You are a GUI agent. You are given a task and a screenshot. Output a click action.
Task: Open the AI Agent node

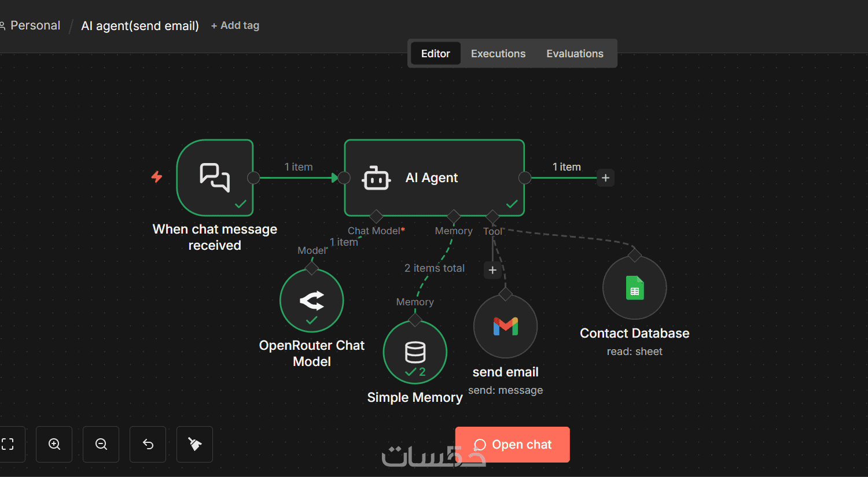(434, 178)
